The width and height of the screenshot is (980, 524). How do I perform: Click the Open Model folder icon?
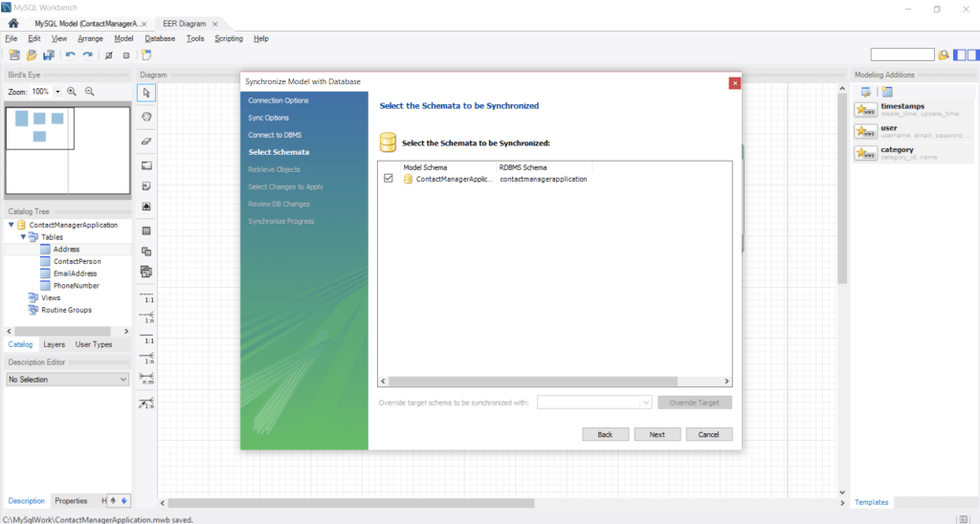click(x=32, y=55)
